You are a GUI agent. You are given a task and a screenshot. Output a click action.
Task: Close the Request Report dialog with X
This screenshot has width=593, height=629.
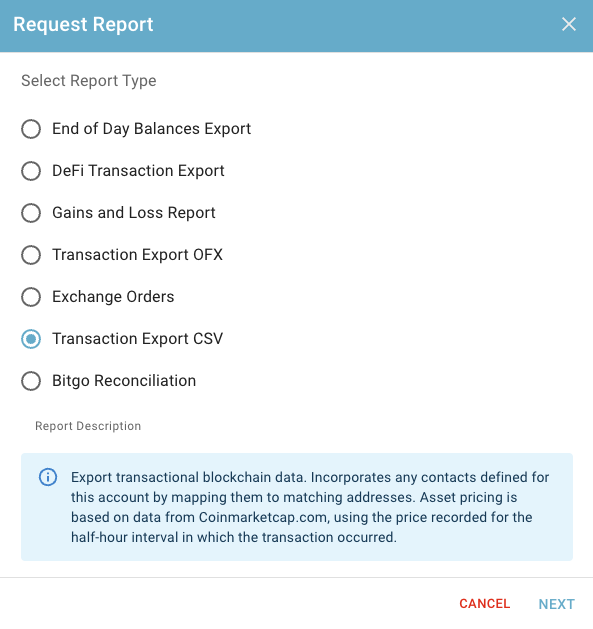tap(569, 24)
